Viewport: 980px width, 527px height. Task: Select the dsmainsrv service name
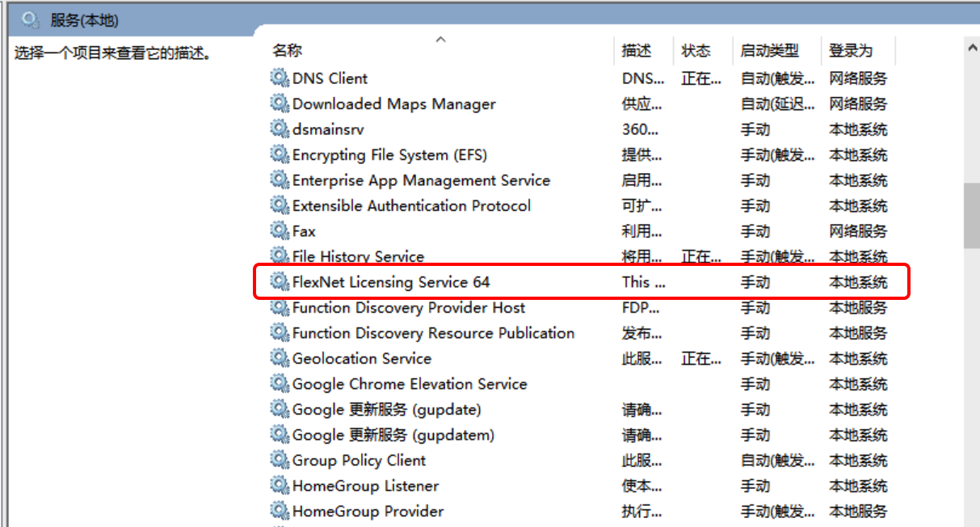click(x=328, y=129)
